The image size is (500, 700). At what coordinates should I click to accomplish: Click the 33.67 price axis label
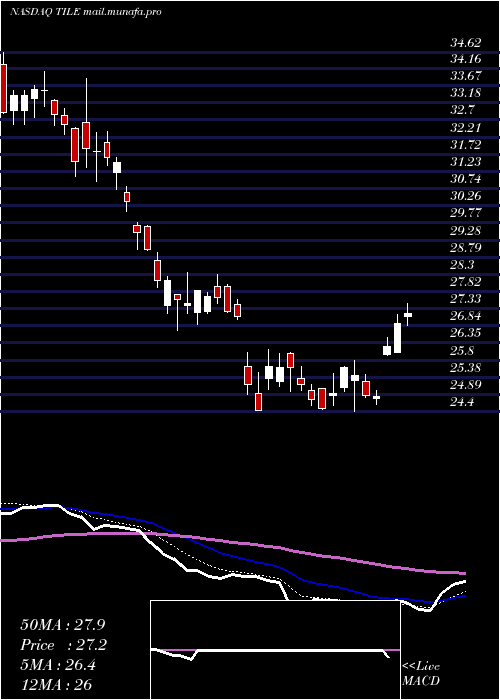click(x=466, y=76)
